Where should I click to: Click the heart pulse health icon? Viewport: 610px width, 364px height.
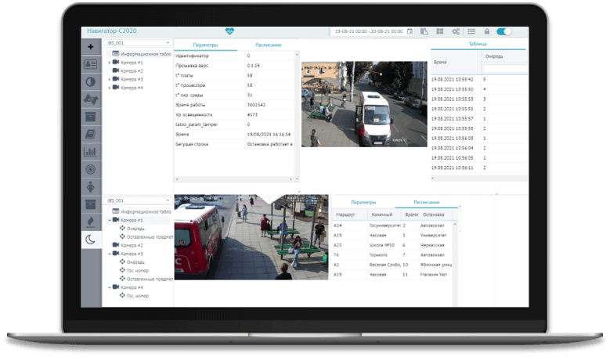pos(229,31)
